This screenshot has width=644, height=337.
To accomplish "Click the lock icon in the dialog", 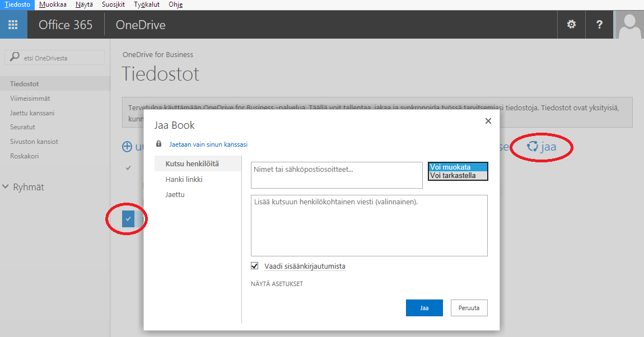I will (159, 144).
